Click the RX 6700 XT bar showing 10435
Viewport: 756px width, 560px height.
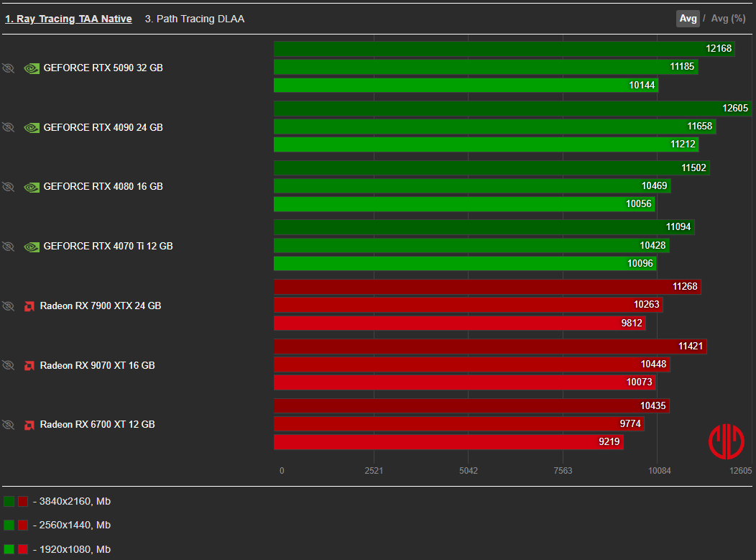click(471, 406)
